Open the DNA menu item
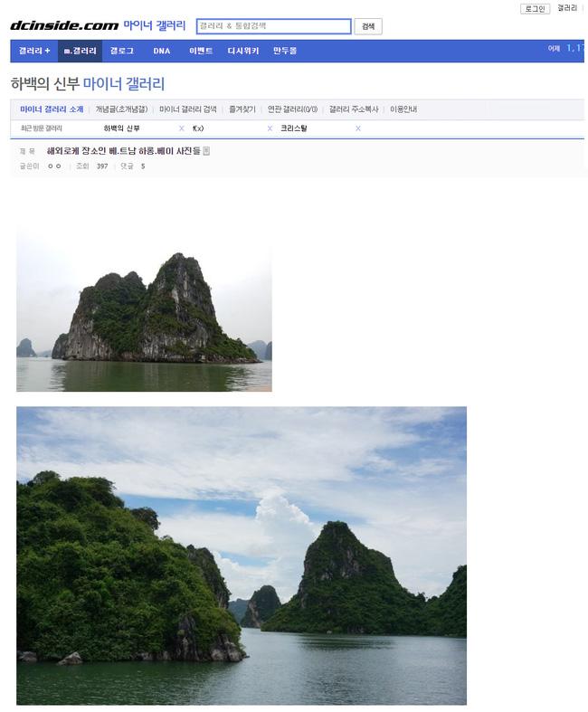The height and width of the screenshot is (712, 588). (162, 51)
